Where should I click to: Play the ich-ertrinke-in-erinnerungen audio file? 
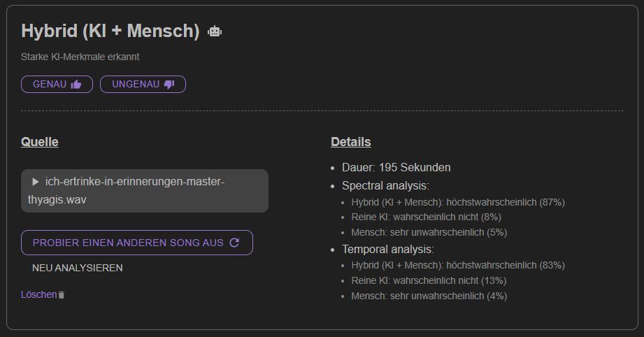pos(36,181)
